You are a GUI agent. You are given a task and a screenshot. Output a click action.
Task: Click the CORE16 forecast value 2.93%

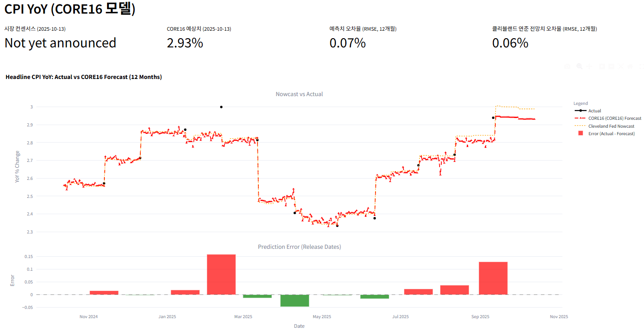click(x=185, y=43)
